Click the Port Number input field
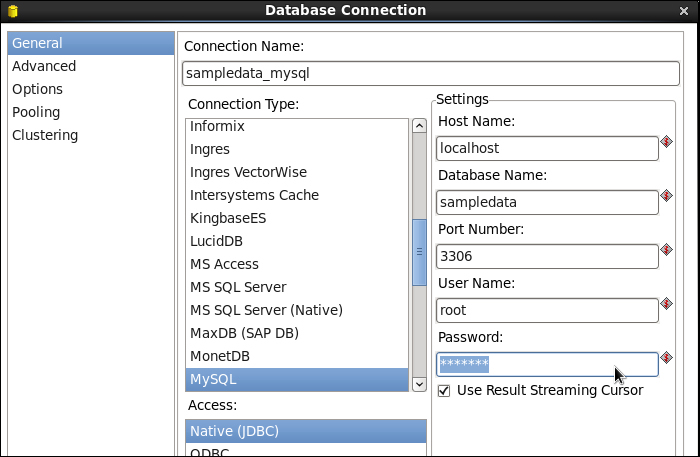700x457 pixels. [x=547, y=256]
